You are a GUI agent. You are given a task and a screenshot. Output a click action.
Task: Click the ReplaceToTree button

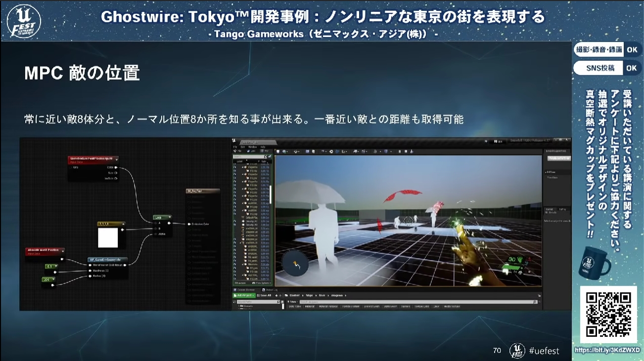558,158
